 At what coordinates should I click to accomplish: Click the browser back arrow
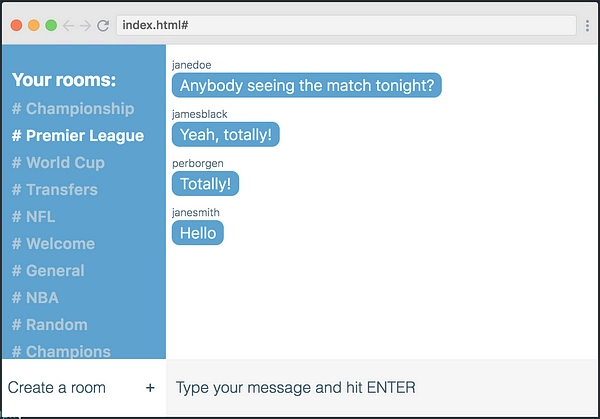point(68,26)
